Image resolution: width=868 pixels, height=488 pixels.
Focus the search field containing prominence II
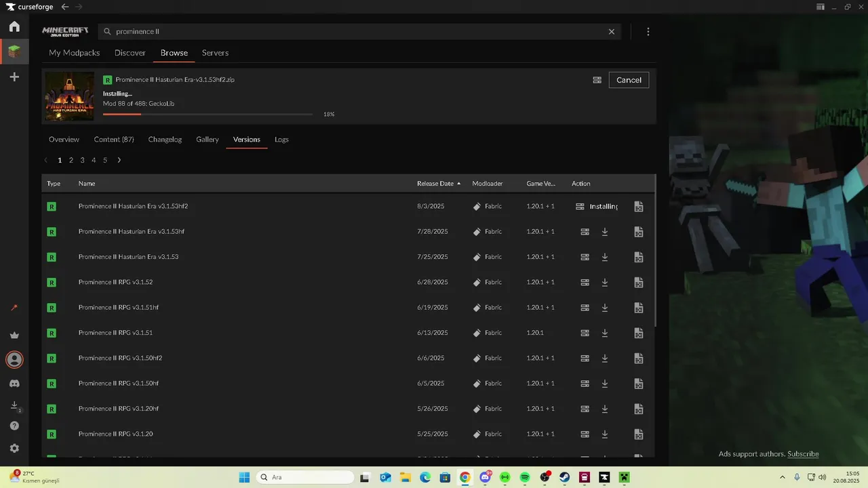(x=359, y=31)
